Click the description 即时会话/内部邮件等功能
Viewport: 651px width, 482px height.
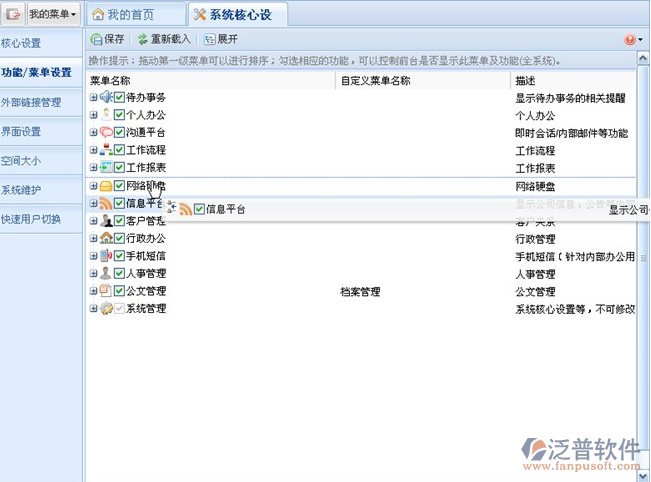[572, 133]
